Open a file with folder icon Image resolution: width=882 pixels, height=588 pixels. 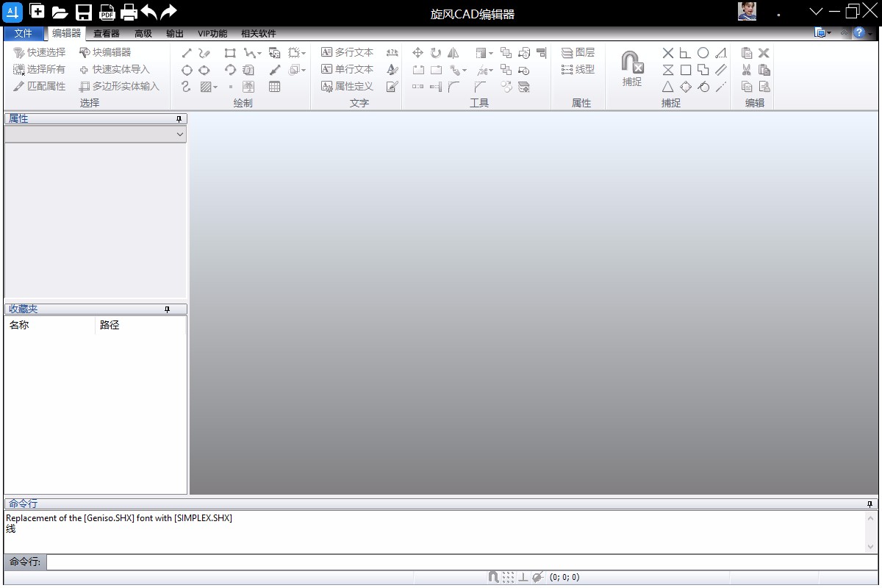[x=60, y=12]
